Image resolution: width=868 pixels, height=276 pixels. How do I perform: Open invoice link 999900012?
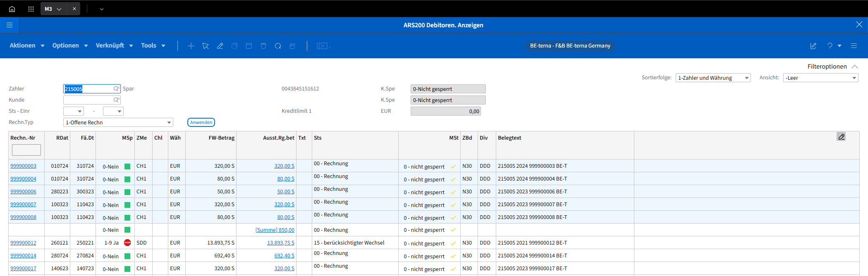(x=23, y=243)
